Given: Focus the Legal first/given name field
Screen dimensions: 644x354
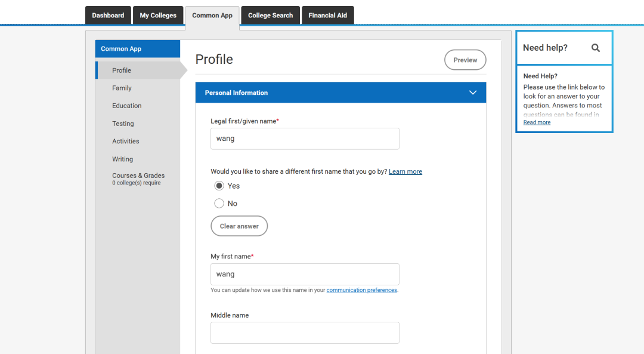Looking at the screenshot, I should [x=305, y=138].
